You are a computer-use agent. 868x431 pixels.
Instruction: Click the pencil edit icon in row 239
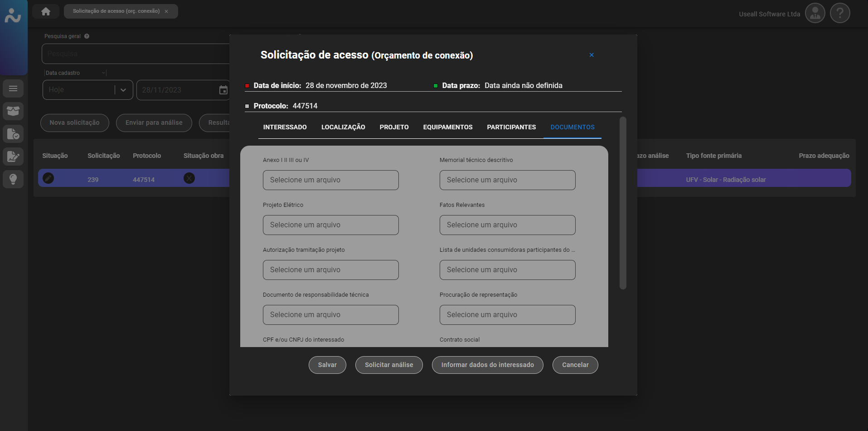tap(48, 178)
